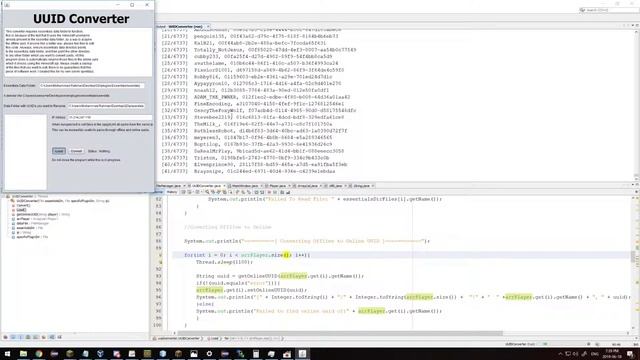Switch to the Util.java editor tab

pos(336,186)
